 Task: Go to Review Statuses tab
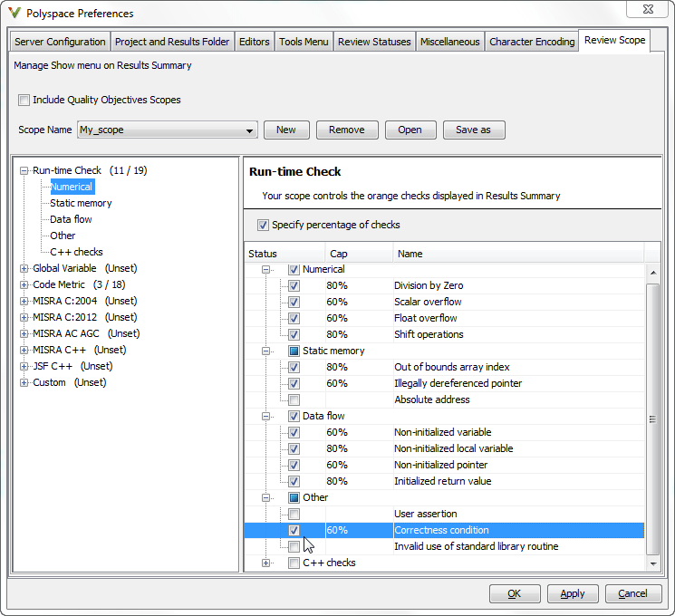coord(374,42)
